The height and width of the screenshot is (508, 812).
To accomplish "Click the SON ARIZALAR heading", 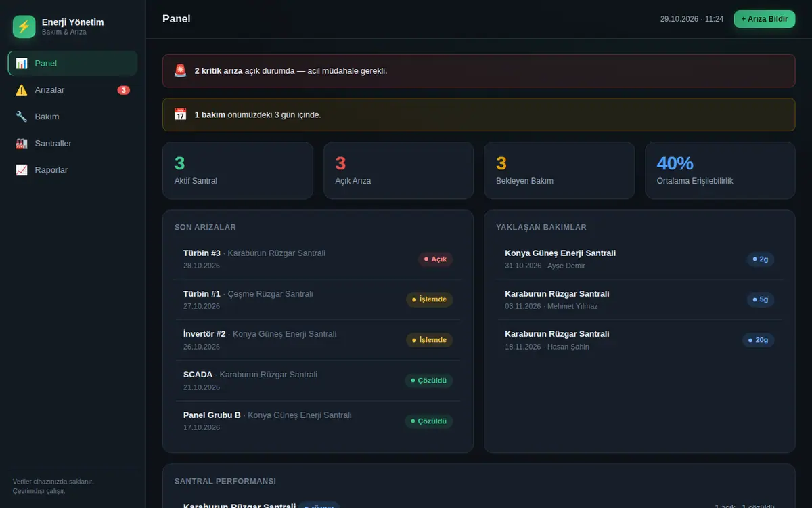I will click(x=205, y=228).
